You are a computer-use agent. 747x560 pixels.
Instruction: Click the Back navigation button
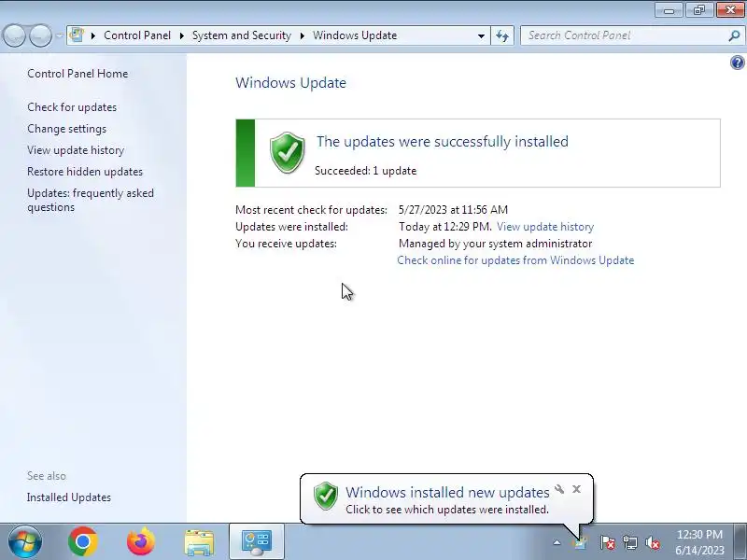(x=14, y=35)
